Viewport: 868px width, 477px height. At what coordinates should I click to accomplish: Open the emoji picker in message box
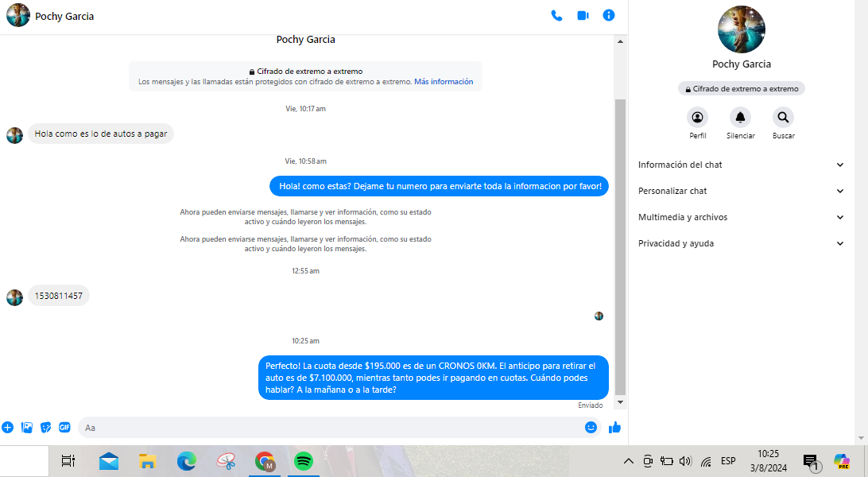click(591, 427)
